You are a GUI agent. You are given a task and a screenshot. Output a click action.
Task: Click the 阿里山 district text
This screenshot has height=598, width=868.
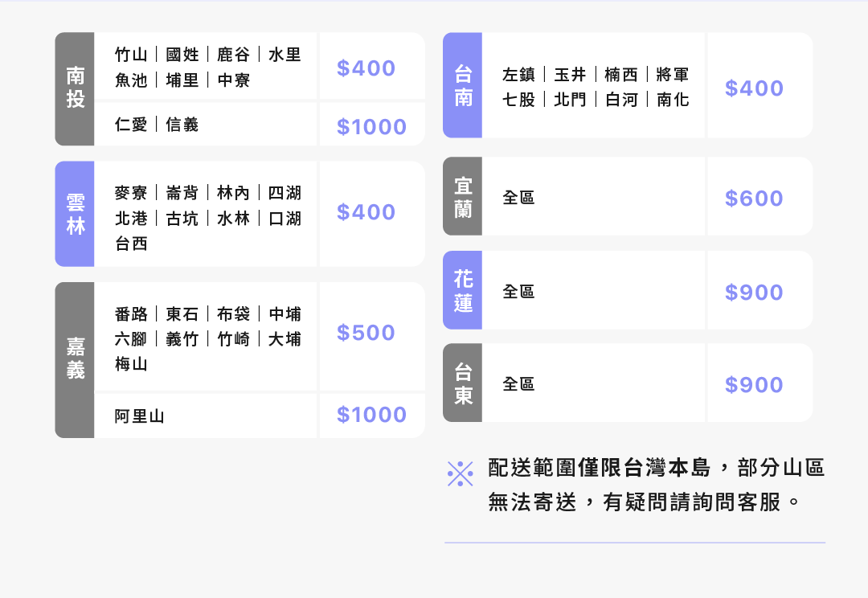tap(139, 416)
